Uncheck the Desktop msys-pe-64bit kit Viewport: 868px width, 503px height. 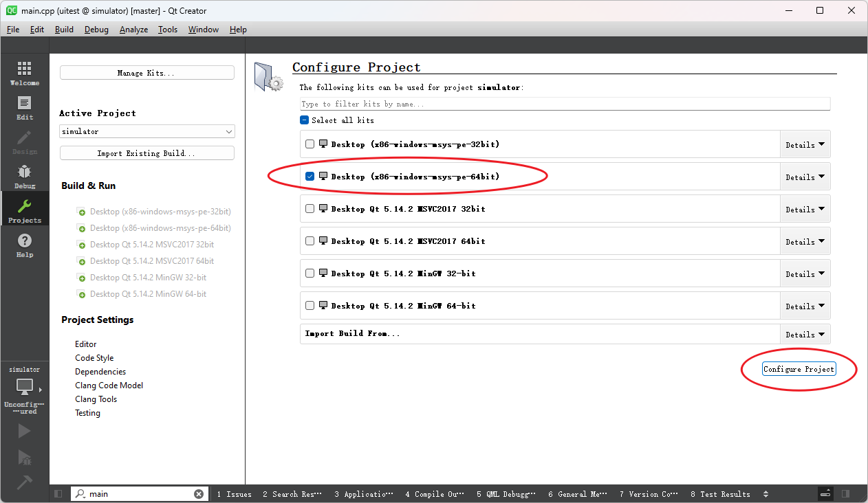pyautogui.click(x=310, y=177)
